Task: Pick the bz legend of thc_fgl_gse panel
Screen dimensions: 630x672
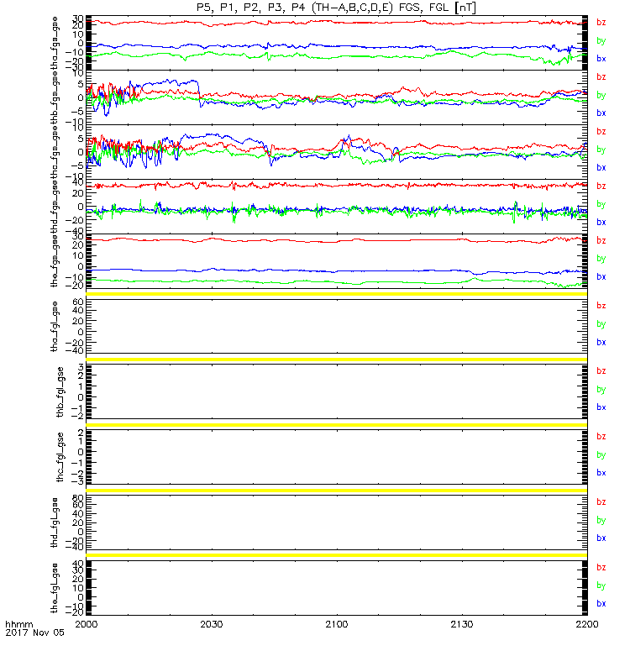Action: 601,436
